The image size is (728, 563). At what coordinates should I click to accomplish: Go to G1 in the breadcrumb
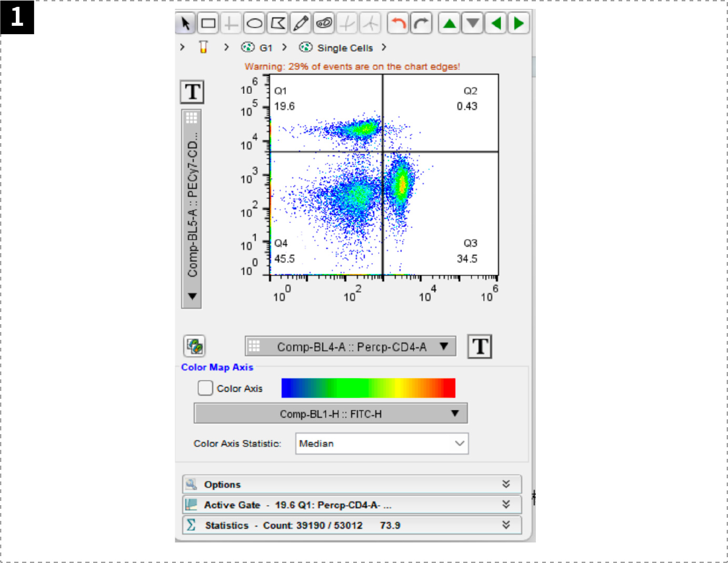coord(265,48)
